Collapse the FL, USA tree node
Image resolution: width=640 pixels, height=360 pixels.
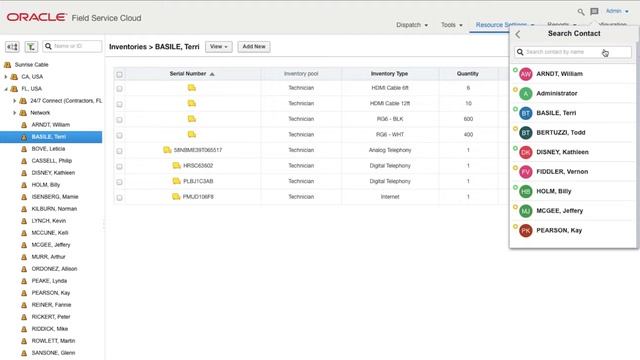click(x=6, y=89)
